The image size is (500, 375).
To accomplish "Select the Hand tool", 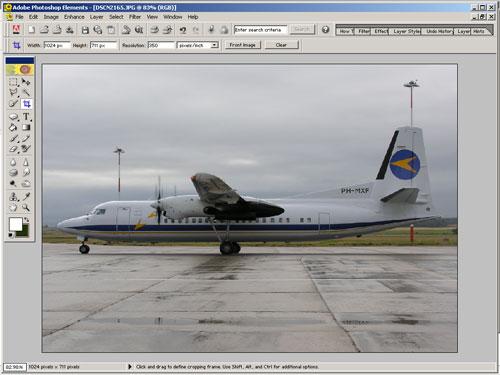I will coord(13,208).
